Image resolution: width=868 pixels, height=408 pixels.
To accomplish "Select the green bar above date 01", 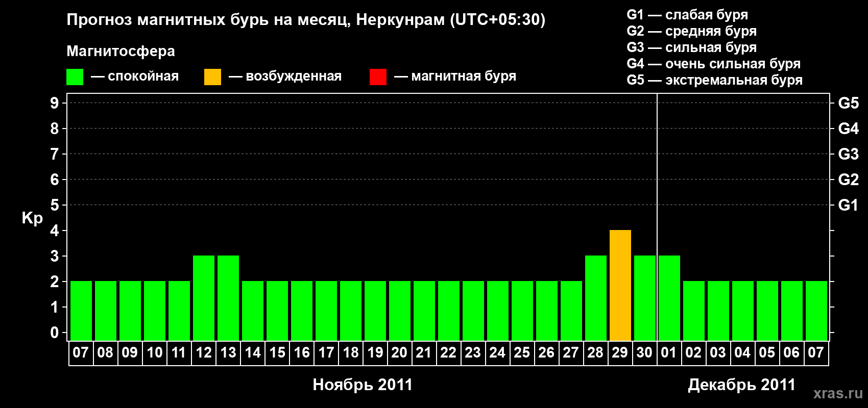I will [669, 298].
